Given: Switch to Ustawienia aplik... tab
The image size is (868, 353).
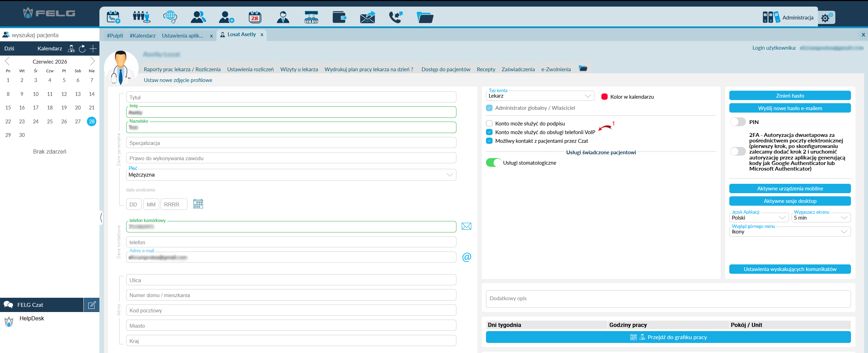Looking at the screenshot, I should (x=182, y=36).
